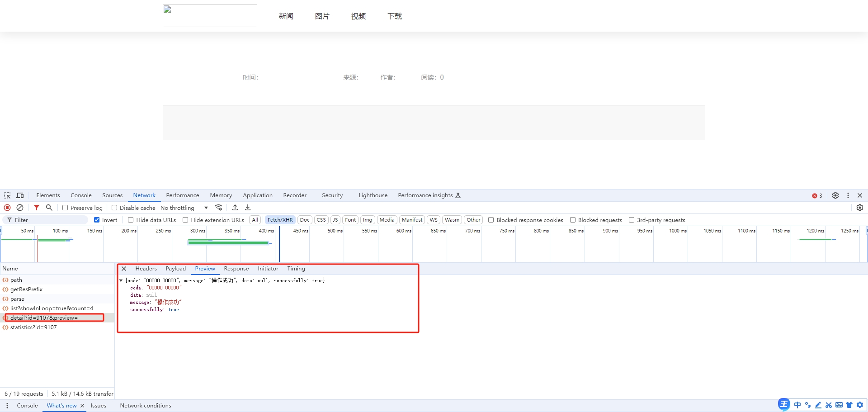Click the IME scissors screenshot icon
The height and width of the screenshot is (412, 868).
coord(829,405)
